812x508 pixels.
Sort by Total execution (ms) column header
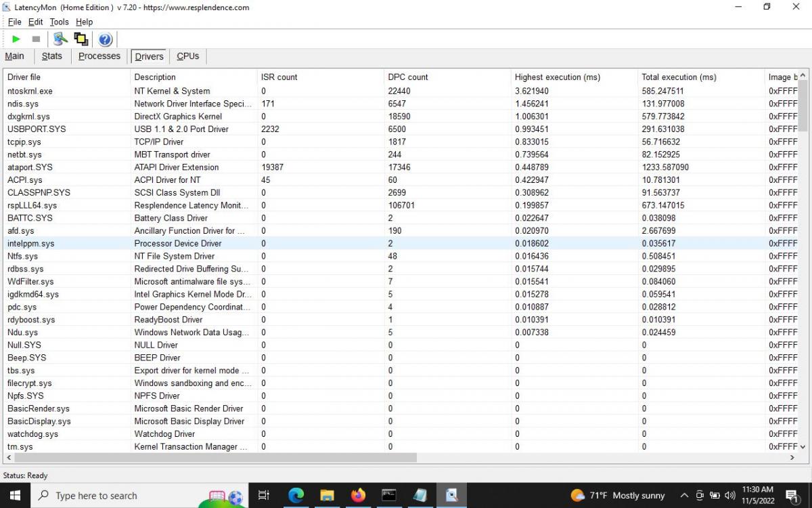pyautogui.click(x=701, y=77)
